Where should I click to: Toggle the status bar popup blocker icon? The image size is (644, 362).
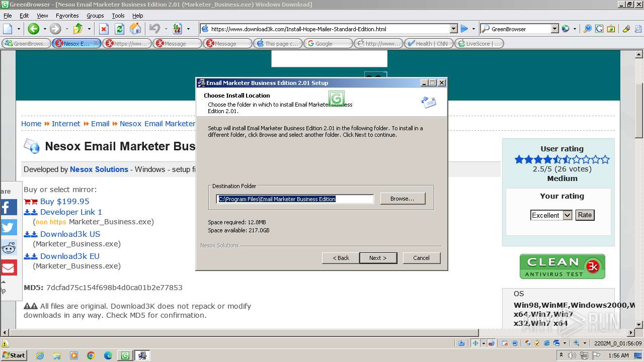(492, 343)
